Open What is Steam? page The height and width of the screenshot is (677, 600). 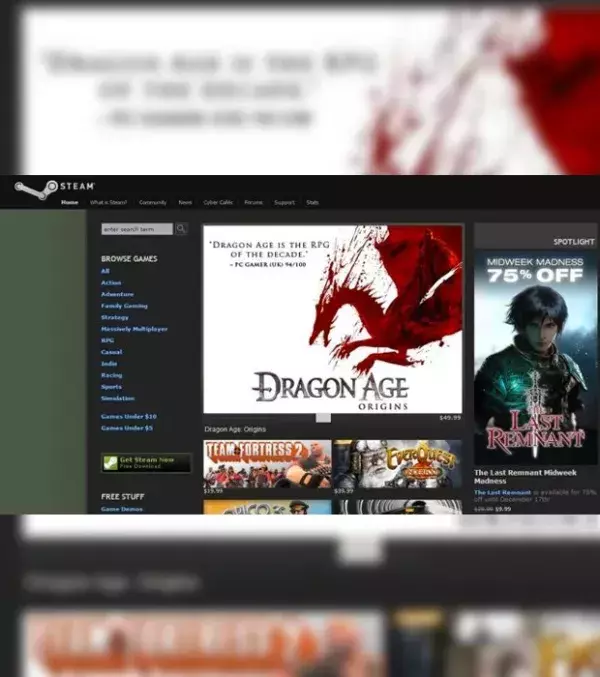click(x=108, y=202)
